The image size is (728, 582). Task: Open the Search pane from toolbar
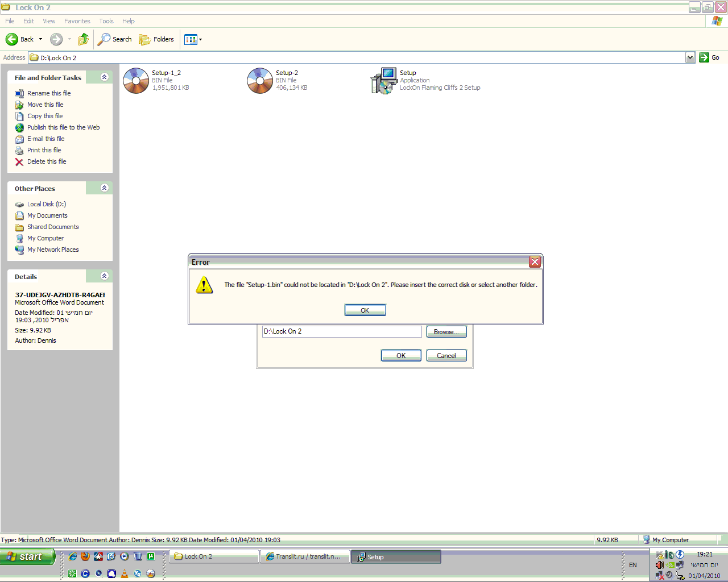pos(114,39)
